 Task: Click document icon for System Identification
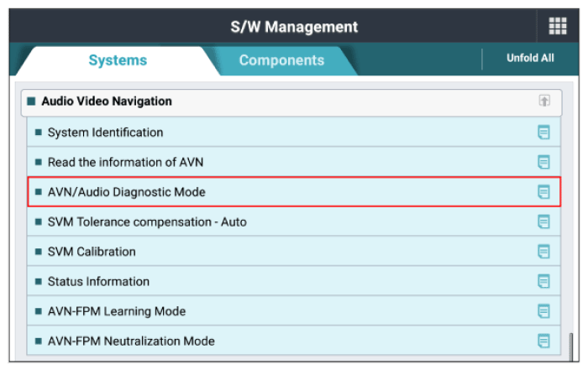coord(543,133)
